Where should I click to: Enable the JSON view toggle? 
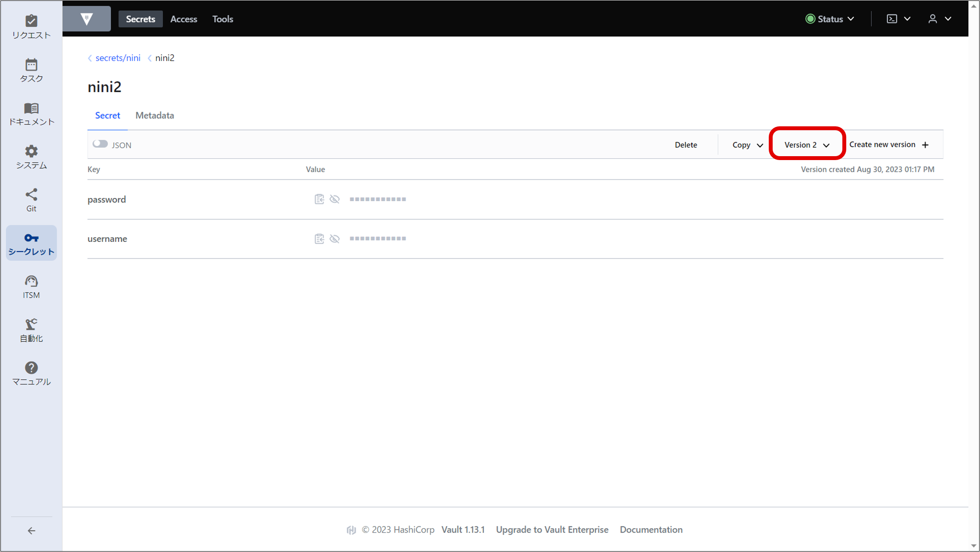point(100,144)
